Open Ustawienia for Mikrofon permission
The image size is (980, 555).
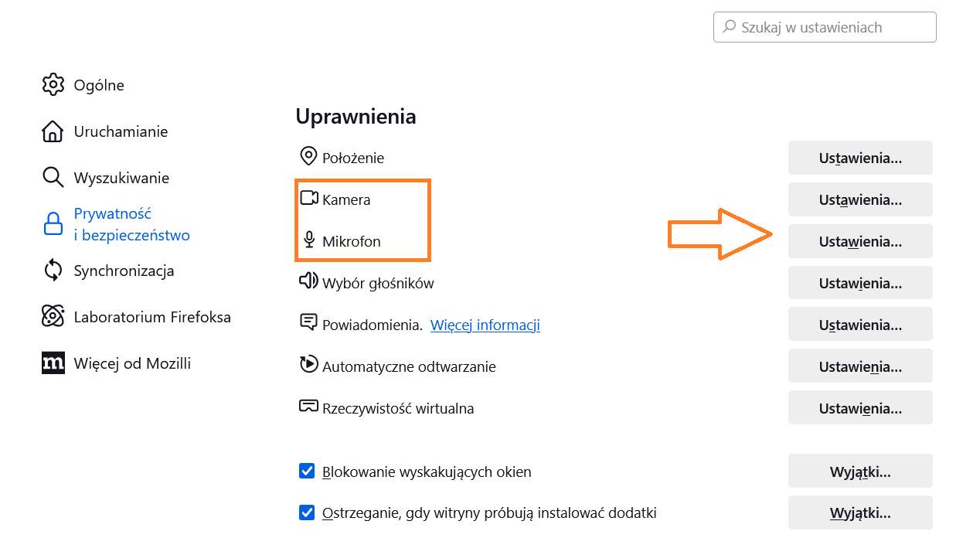coord(860,241)
